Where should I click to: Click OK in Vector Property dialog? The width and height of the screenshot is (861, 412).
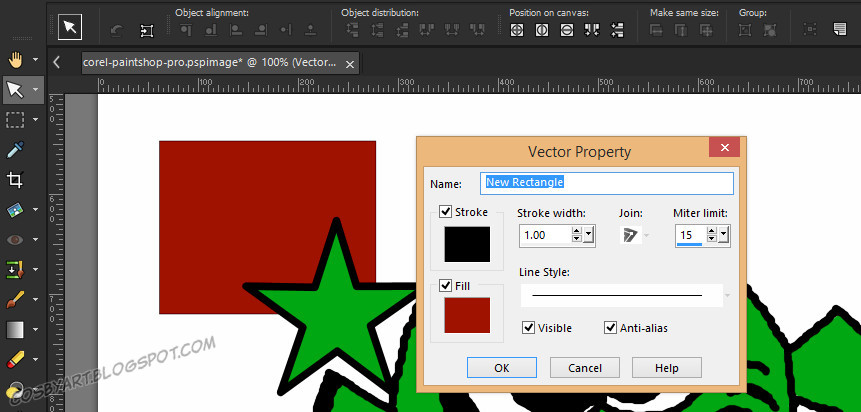(502, 368)
